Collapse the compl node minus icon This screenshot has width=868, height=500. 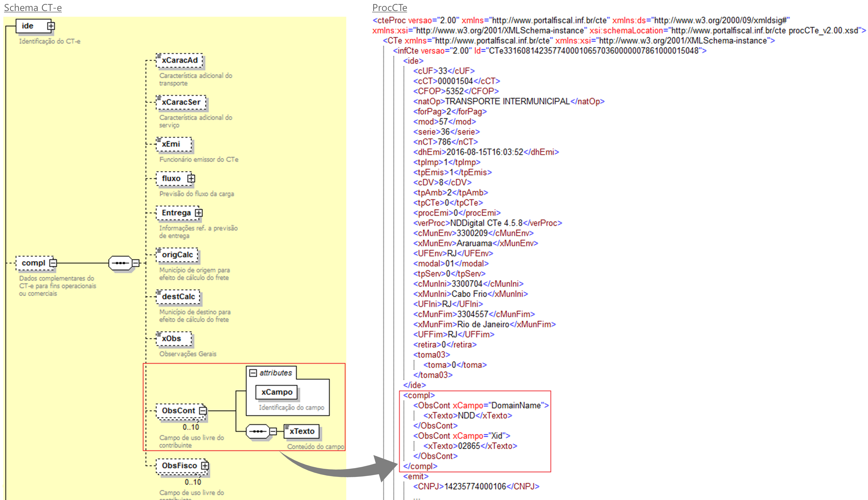(x=53, y=263)
